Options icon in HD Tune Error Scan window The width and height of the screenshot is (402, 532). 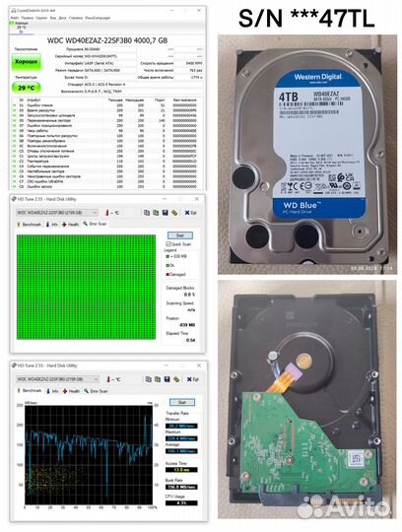(x=174, y=213)
